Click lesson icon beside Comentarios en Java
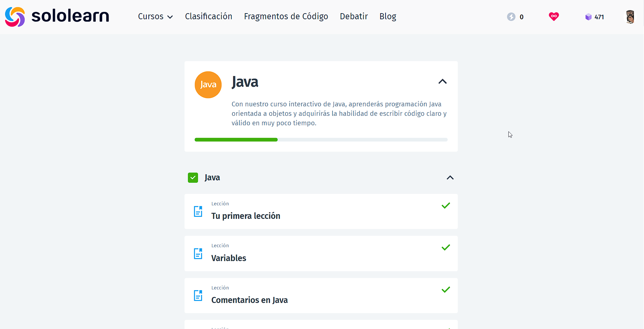 point(198,296)
